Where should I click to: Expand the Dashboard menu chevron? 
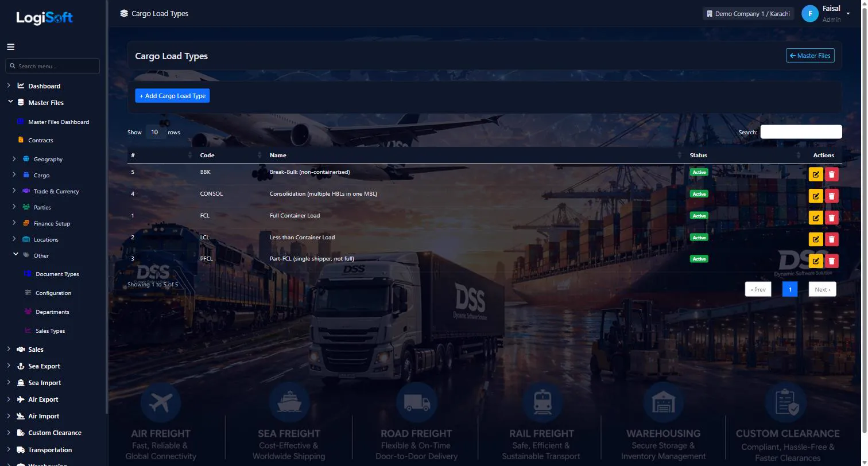[9, 86]
